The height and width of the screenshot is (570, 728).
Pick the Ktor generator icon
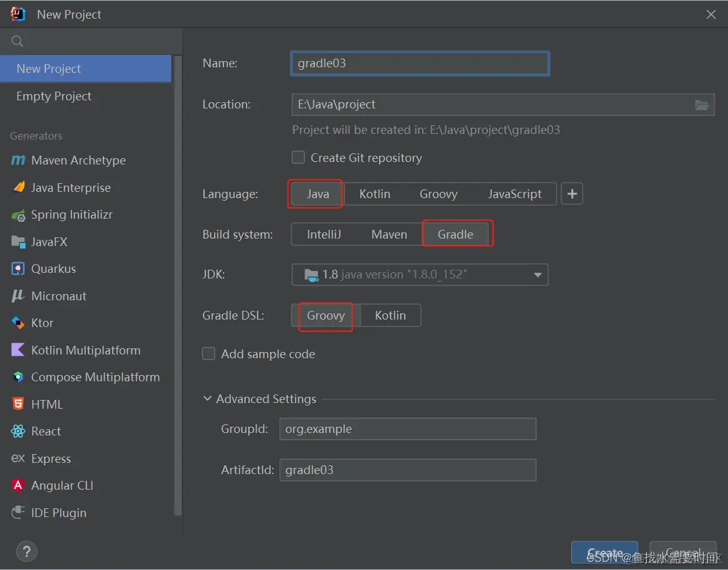coord(17,323)
